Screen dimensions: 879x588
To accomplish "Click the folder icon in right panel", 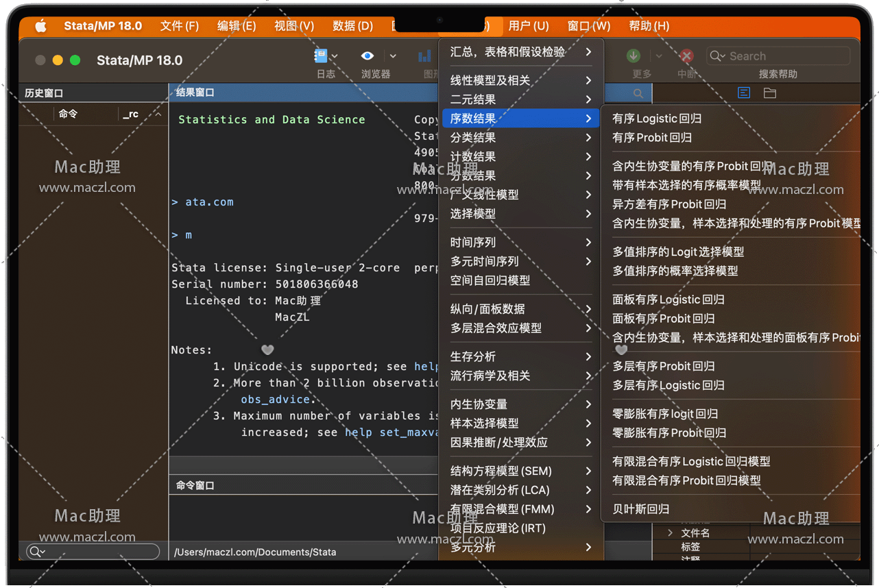I will [770, 93].
